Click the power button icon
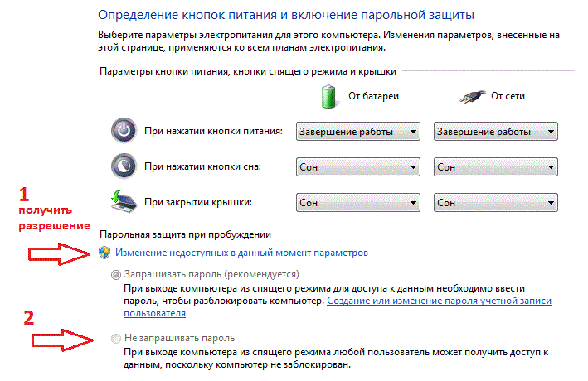588x381 pixels. 124,131
